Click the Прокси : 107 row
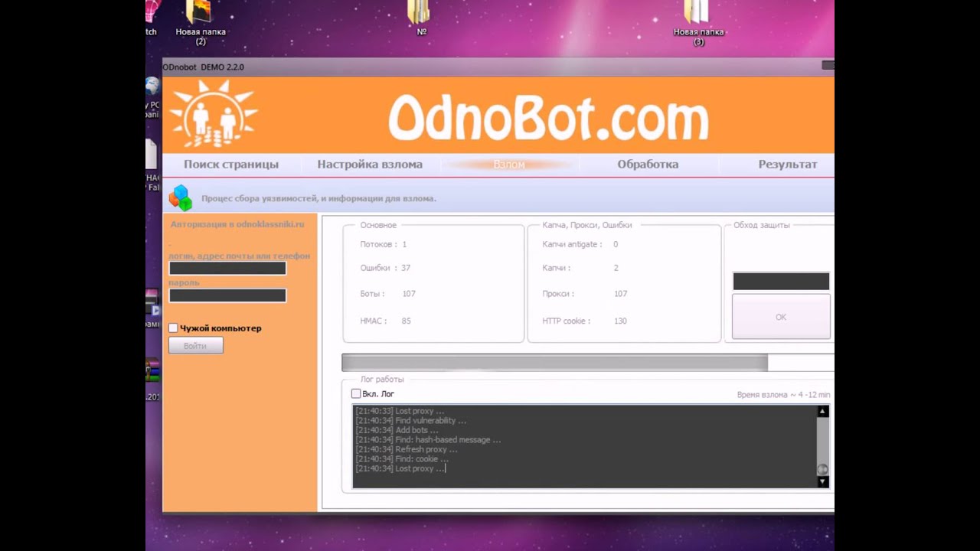980x551 pixels. [x=585, y=294]
